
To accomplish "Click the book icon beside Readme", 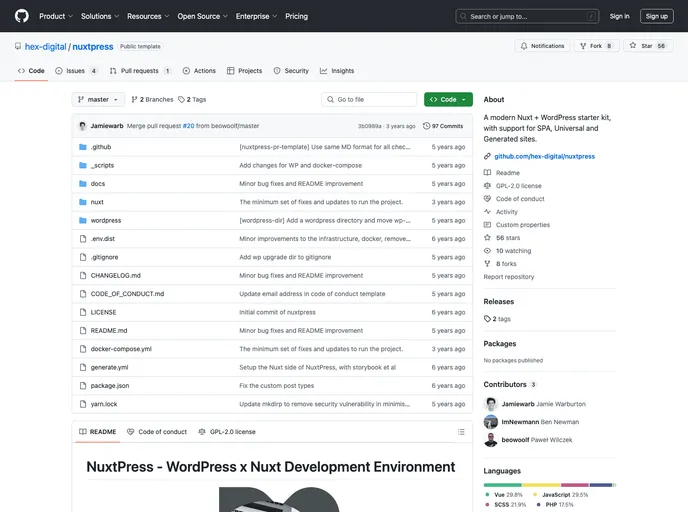I will (487, 173).
